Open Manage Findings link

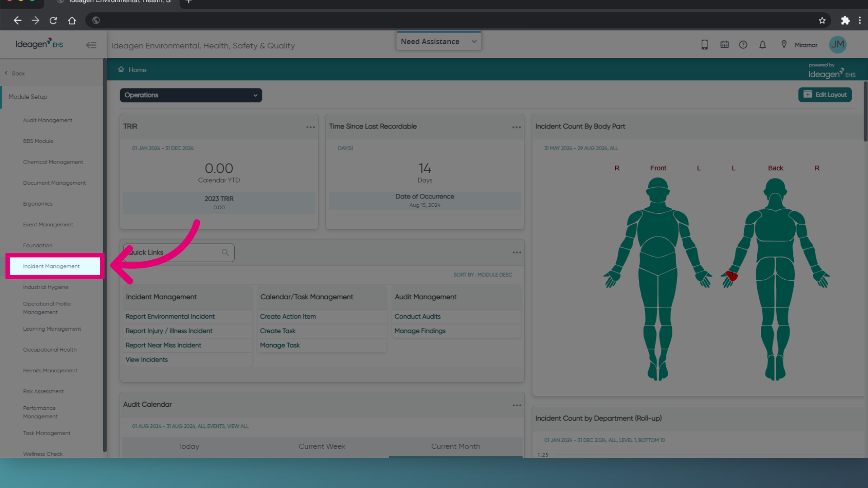(x=420, y=331)
